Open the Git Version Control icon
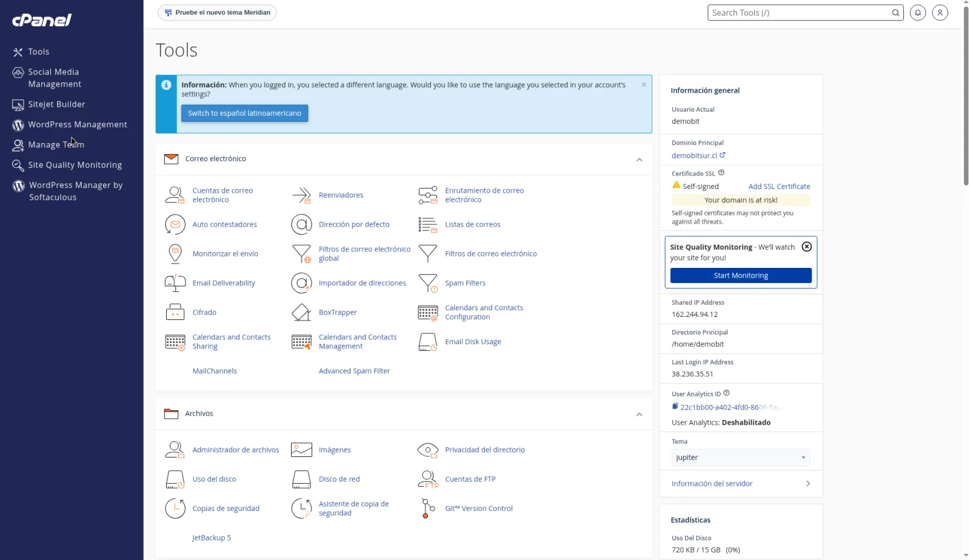 click(x=427, y=508)
